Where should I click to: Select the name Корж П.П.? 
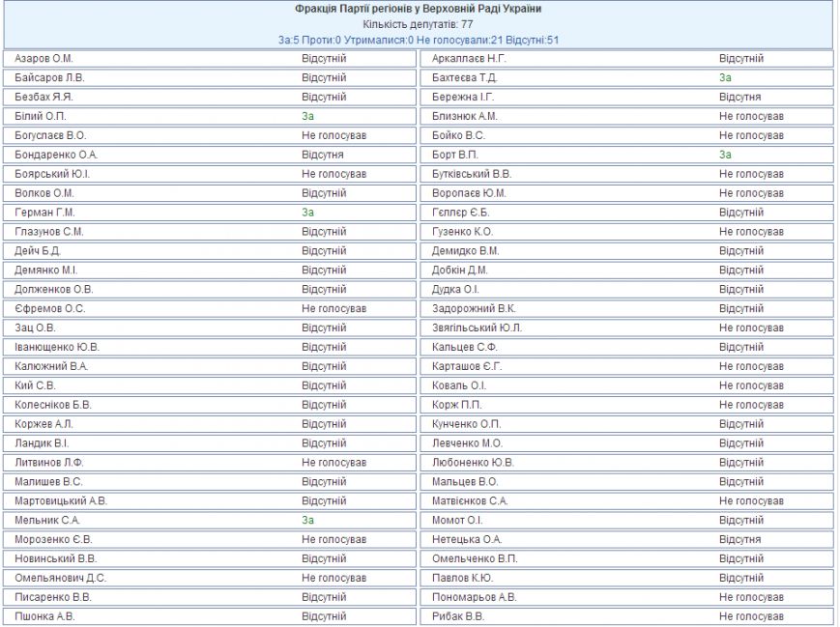tap(457, 406)
